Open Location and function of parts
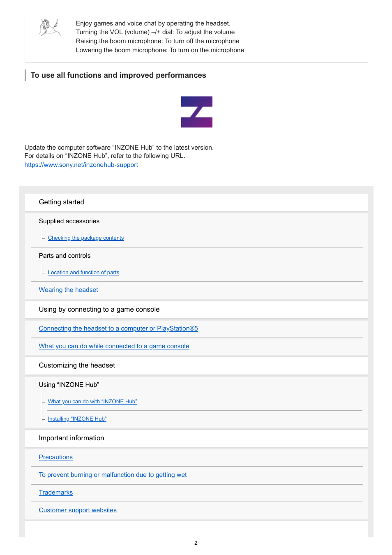392x555 pixels. 83,273
